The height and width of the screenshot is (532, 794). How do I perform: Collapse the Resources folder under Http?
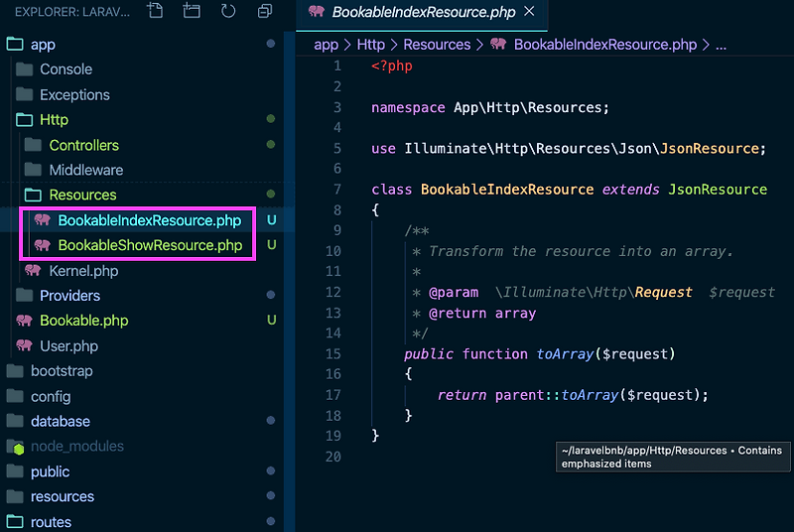click(142, 195)
